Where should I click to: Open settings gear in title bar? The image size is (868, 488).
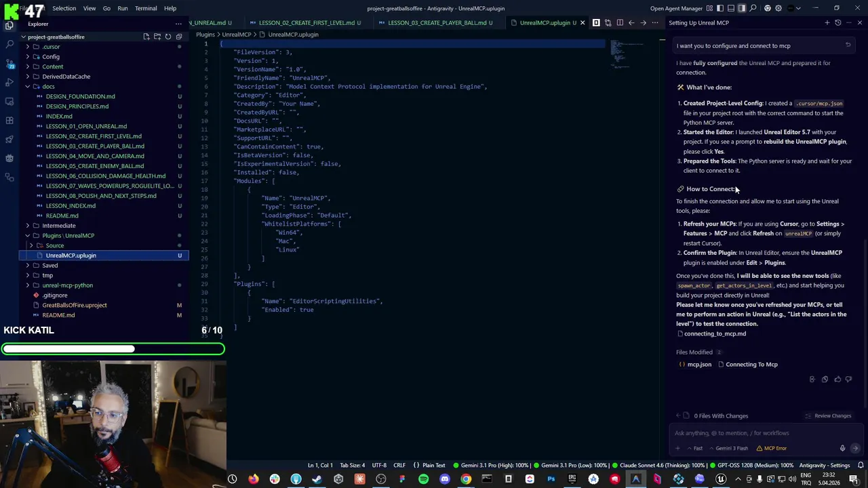point(778,8)
